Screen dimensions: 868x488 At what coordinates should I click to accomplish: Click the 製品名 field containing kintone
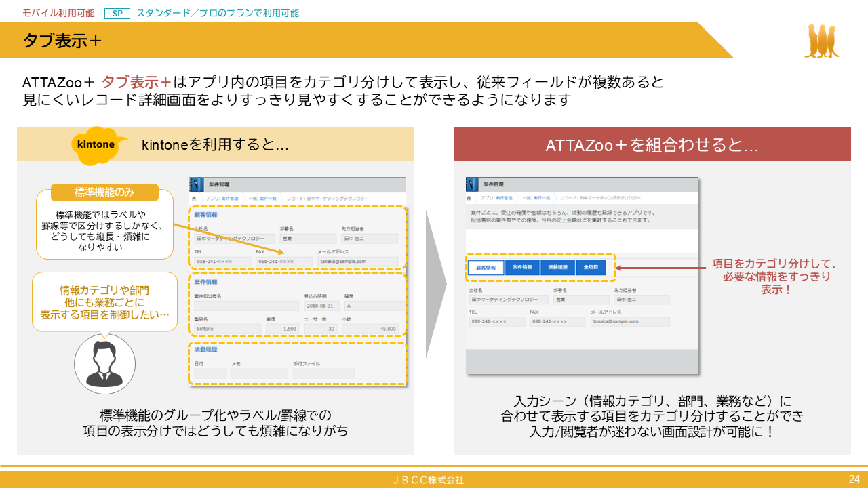point(228,329)
